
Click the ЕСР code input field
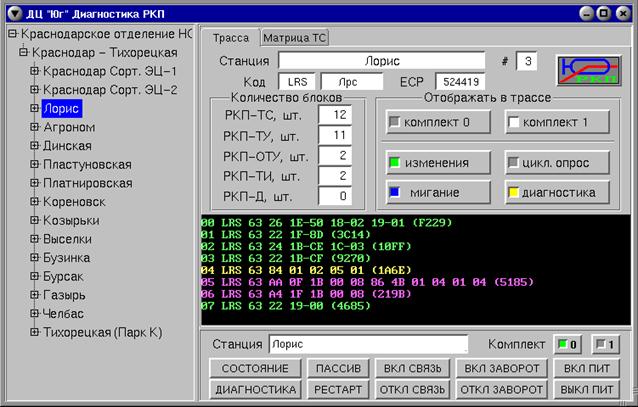[x=460, y=82]
